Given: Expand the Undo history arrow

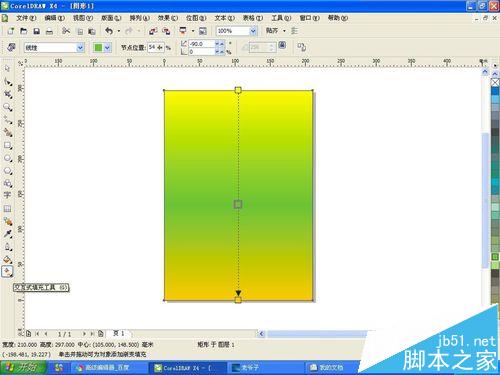Looking at the screenshot, I should [119, 31].
